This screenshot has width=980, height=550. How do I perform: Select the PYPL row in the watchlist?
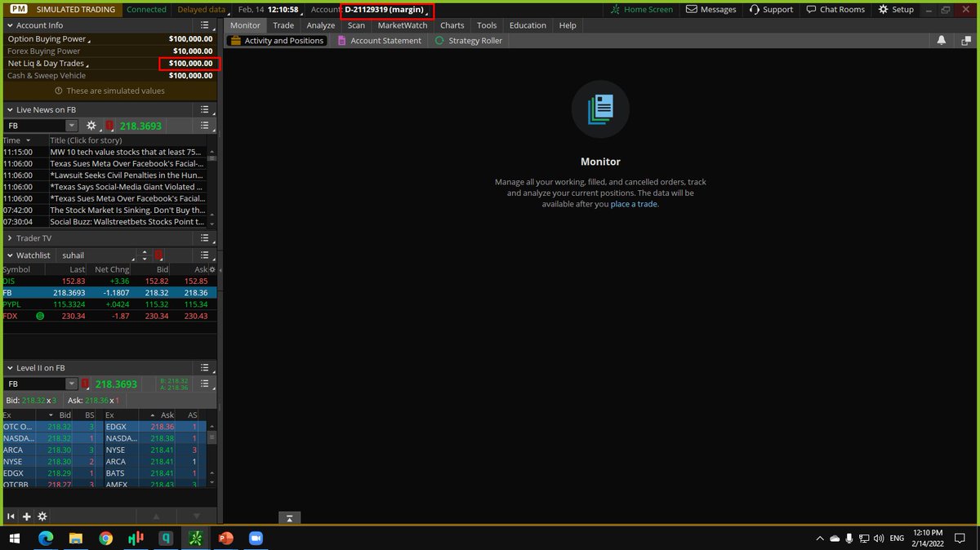109,304
